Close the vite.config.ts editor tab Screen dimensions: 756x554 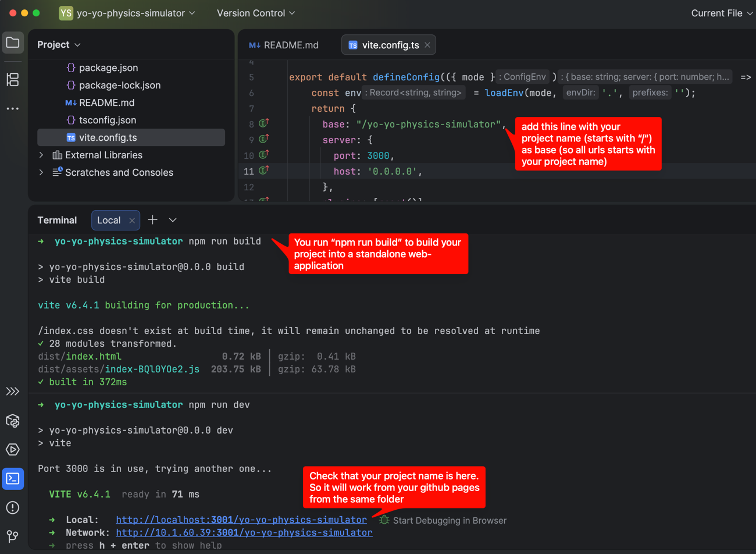click(x=427, y=45)
